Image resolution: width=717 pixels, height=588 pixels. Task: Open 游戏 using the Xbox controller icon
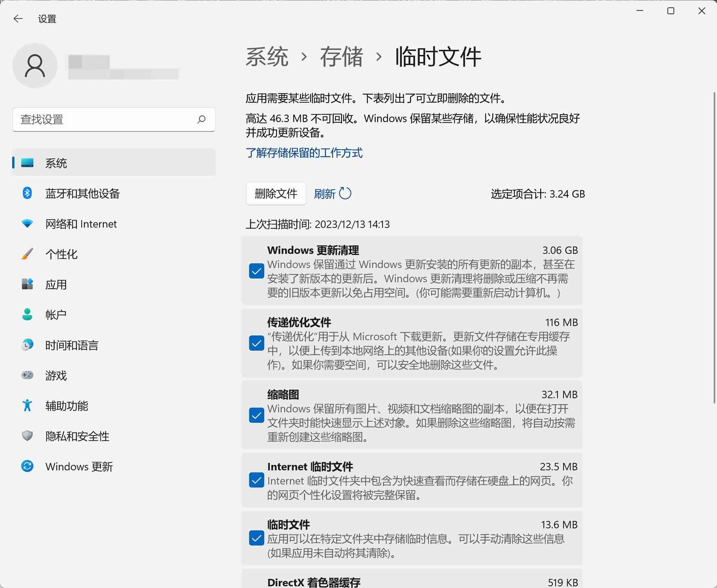(x=27, y=375)
